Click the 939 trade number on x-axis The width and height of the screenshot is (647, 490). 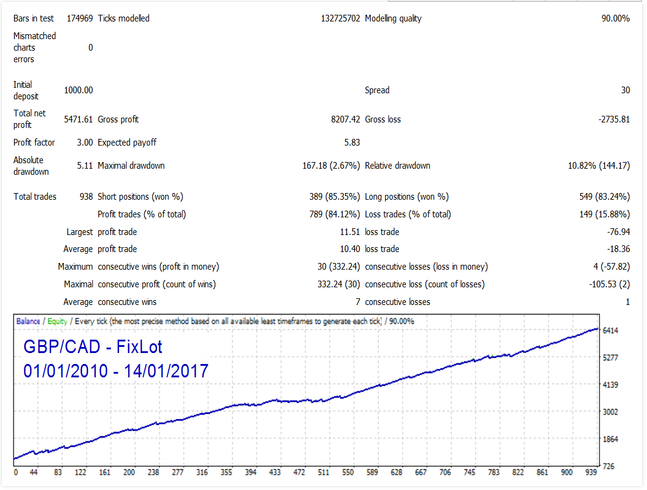591,472
